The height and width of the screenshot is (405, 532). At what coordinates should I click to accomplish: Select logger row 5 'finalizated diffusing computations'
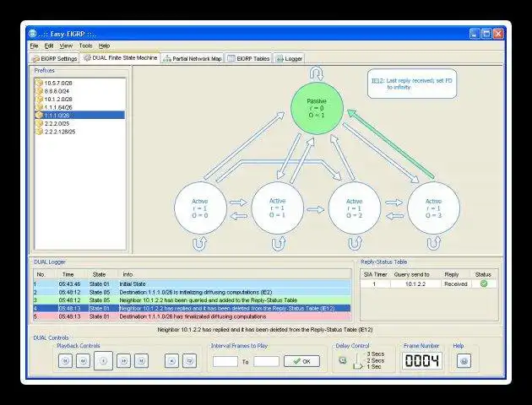[192, 316]
